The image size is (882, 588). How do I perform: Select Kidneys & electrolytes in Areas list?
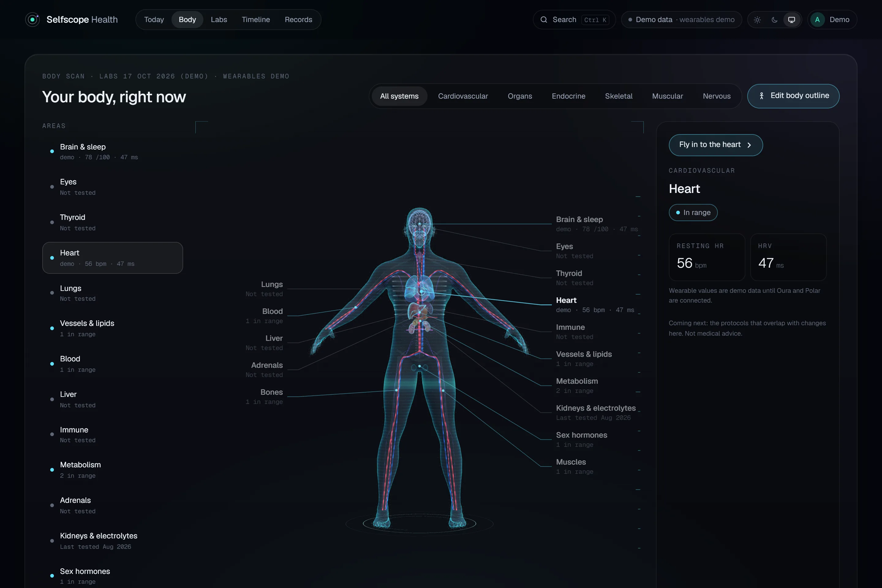112,541
